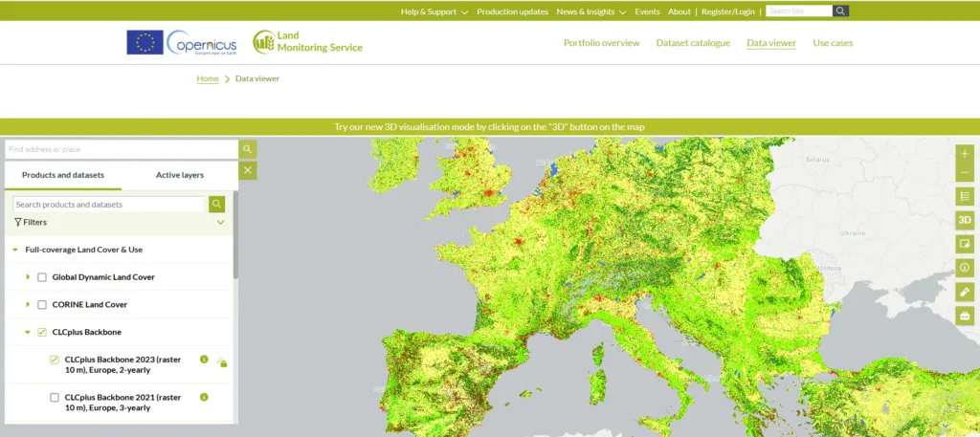Open Dataset catalogue menu item

[x=693, y=43]
